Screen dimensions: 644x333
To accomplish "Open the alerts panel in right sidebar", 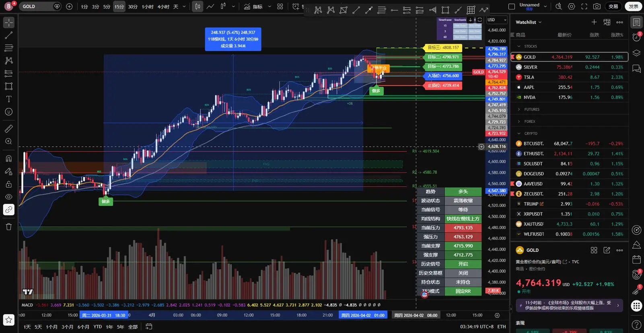I will pyautogui.click(x=636, y=37).
